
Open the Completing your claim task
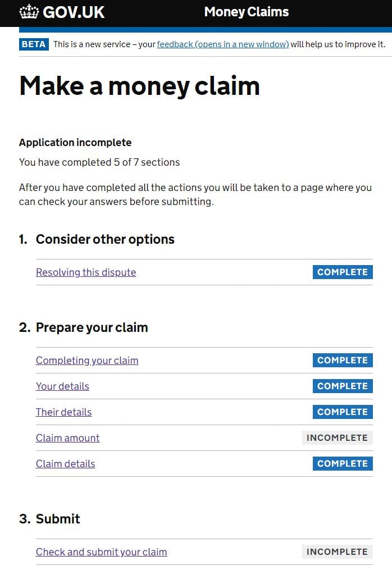87,361
